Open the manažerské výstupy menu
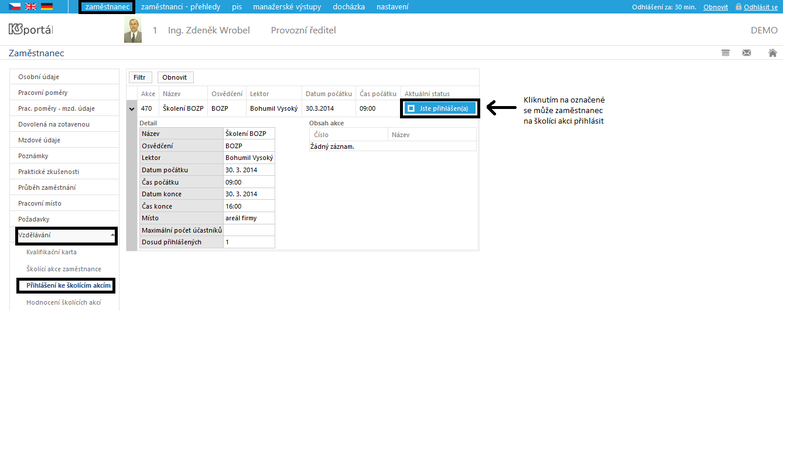The height and width of the screenshot is (450, 800). pyautogui.click(x=287, y=7)
